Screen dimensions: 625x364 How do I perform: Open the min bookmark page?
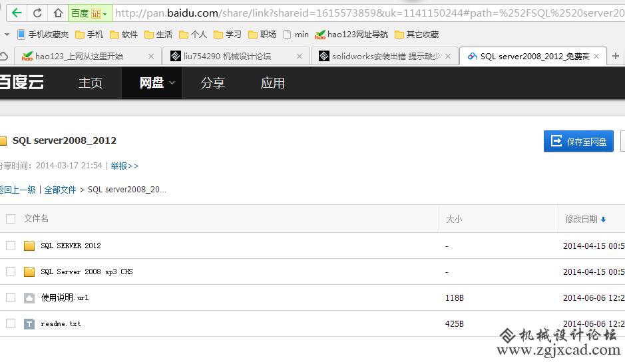pos(296,35)
